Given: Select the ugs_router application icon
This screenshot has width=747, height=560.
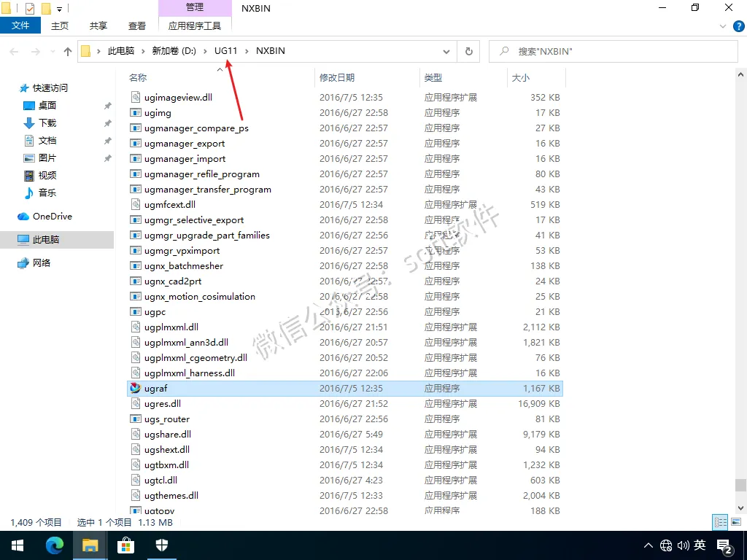Looking at the screenshot, I should tap(136, 419).
